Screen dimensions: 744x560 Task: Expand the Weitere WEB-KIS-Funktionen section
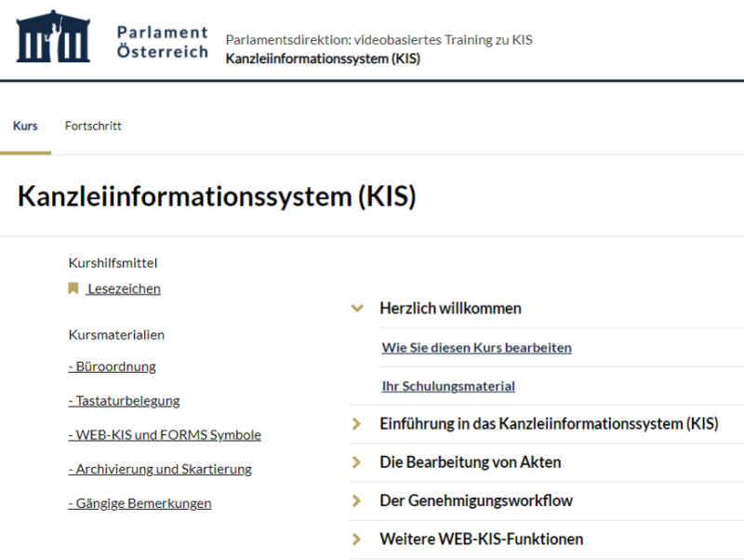point(356,538)
